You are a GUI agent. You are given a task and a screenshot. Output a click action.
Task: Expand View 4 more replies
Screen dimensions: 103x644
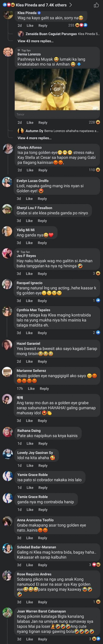coord(34,138)
